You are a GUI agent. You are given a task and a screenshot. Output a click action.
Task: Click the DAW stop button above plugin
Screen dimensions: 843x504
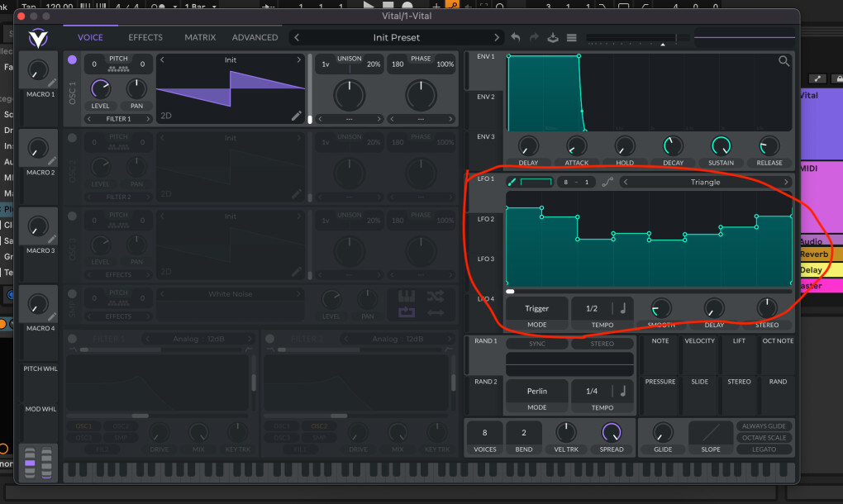point(388,5)
